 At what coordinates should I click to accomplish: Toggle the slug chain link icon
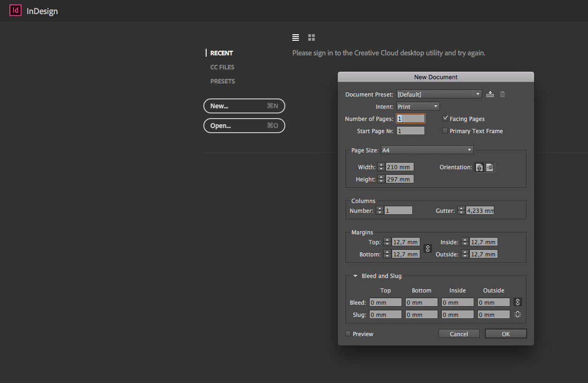517,315
